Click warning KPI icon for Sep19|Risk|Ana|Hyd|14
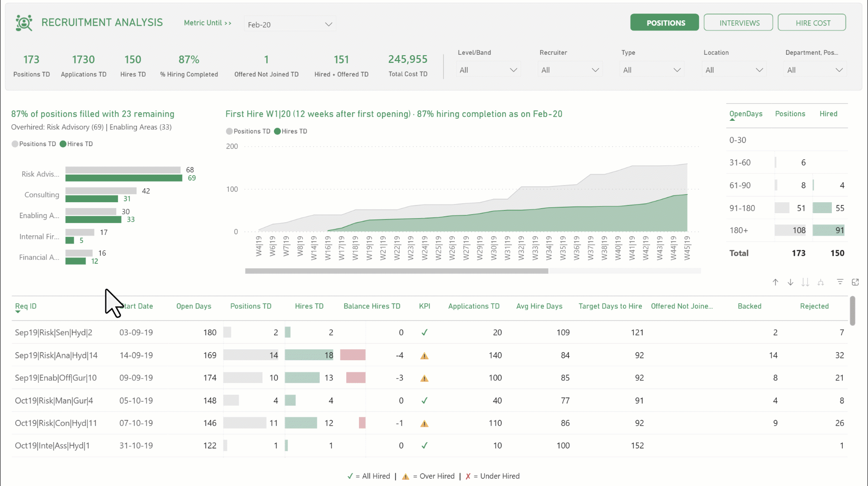Screen dimensions: 868x486 coord(424,356)
